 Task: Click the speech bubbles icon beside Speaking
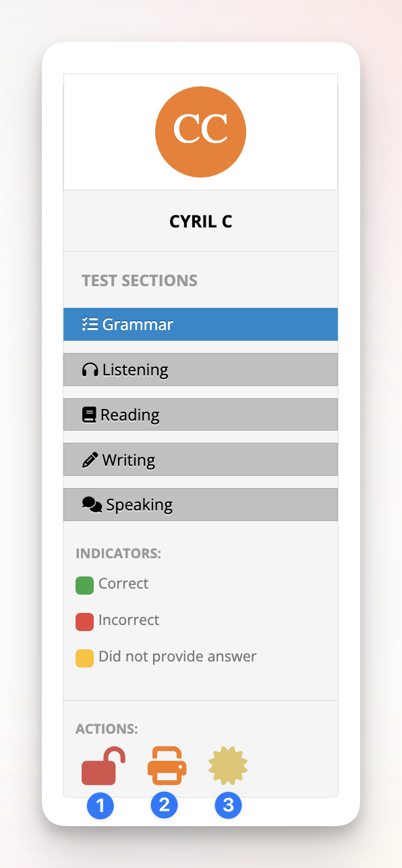click(x=92, y=504)
